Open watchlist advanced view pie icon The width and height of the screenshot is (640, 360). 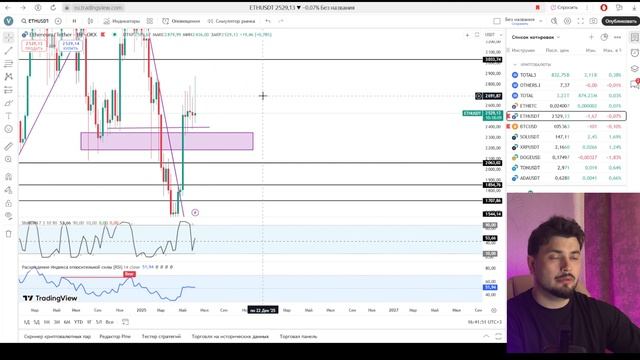[604, 37]
